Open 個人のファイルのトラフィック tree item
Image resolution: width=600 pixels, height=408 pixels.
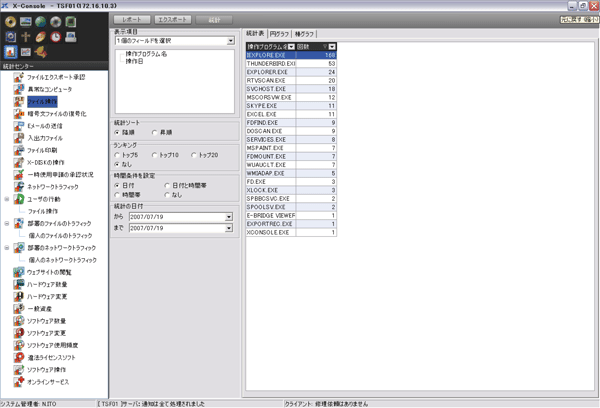pos(60,236)
